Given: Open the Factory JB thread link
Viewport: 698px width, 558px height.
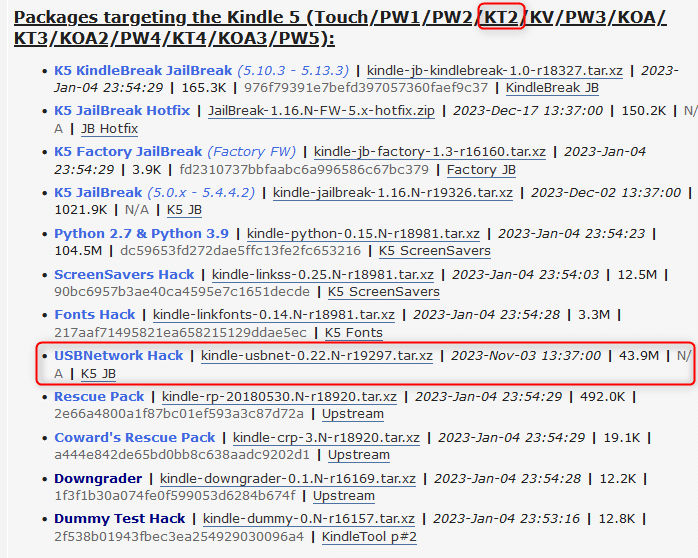Looking at the screenshot, I should 481,170.
